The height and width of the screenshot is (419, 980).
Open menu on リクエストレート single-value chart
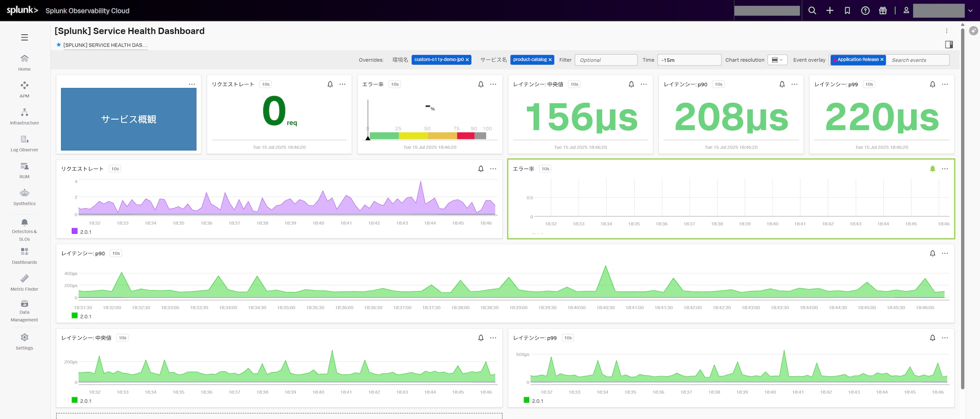click(343, 84)
